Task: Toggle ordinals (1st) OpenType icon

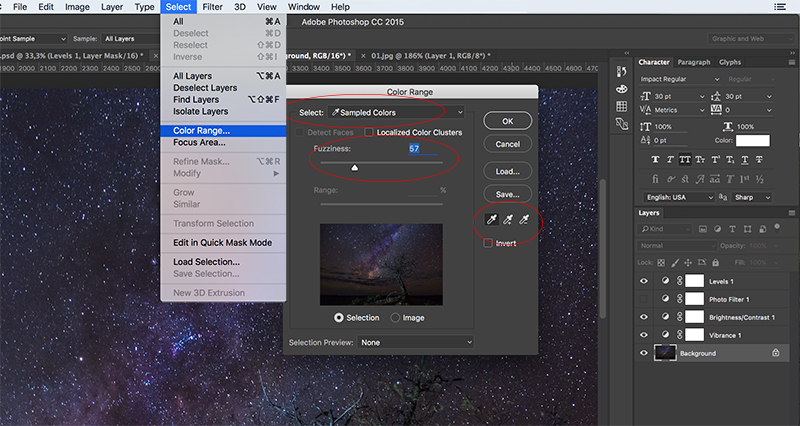Action: (x=745, y=179)
